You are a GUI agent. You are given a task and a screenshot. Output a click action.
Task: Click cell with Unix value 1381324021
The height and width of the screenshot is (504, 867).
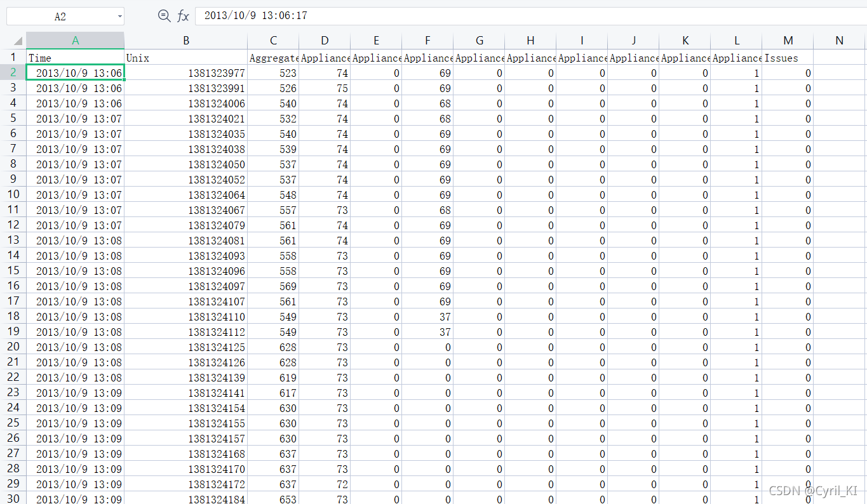[186, 119]
